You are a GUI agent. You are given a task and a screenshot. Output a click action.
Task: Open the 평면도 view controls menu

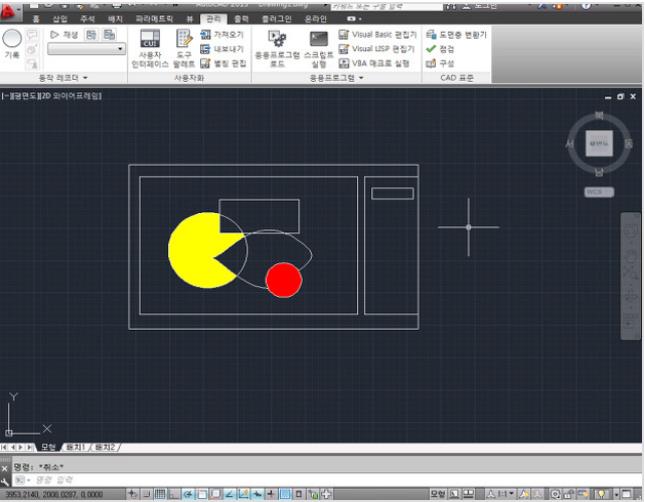24,96
